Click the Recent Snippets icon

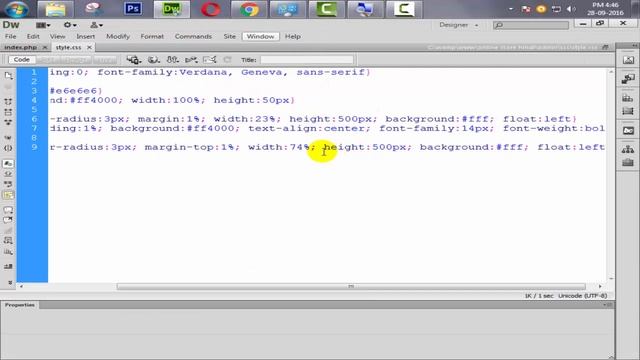[x=8, y=241]
